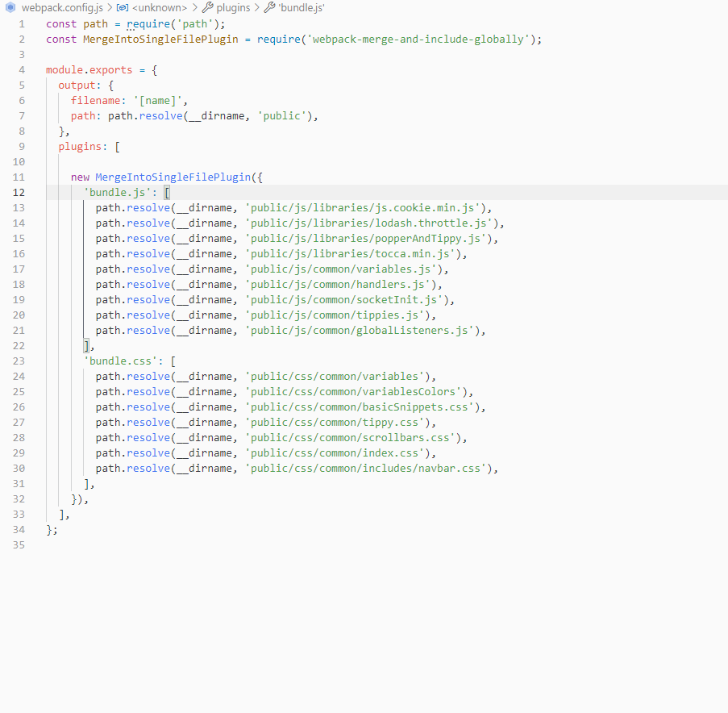The image size is (728, 713).
Task: Click the chevron after <unknown> breadcrumb
Action: click(194, 8)
